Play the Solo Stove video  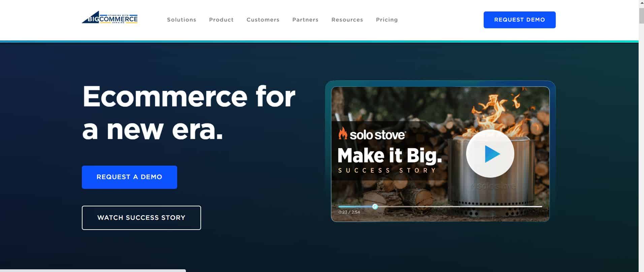tap(490, 154)
